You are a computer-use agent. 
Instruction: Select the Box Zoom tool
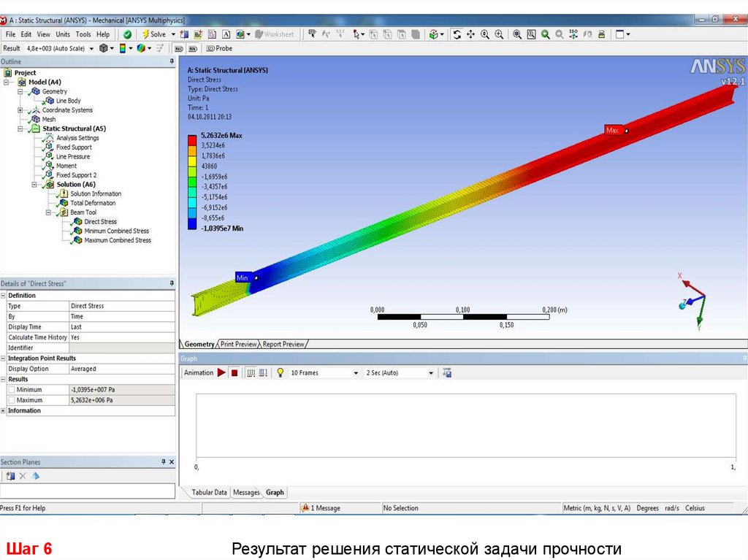pos(499,34)
